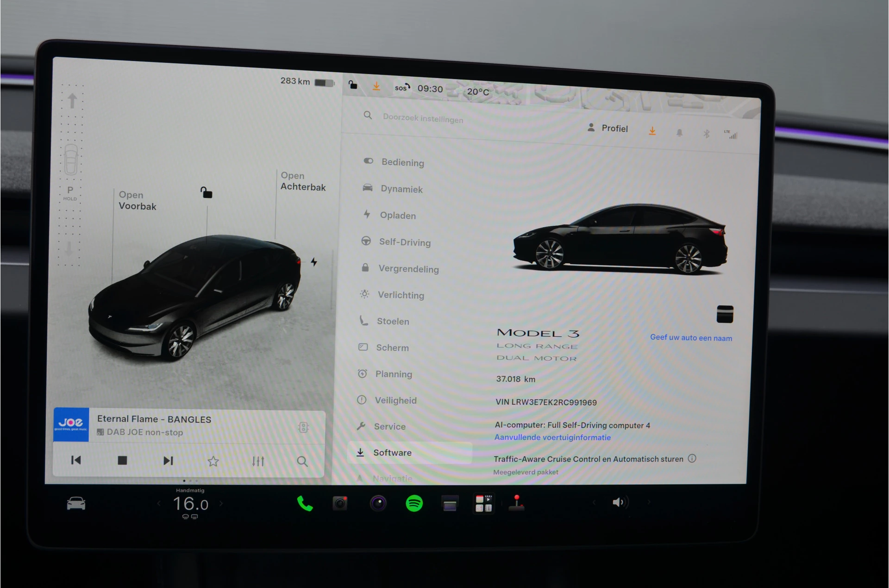Tap the 37.018 km odometer reading

515,379
